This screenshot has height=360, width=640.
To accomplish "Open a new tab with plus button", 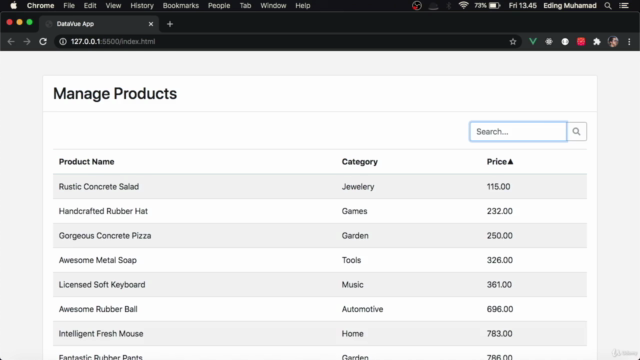I will point(170,24).
